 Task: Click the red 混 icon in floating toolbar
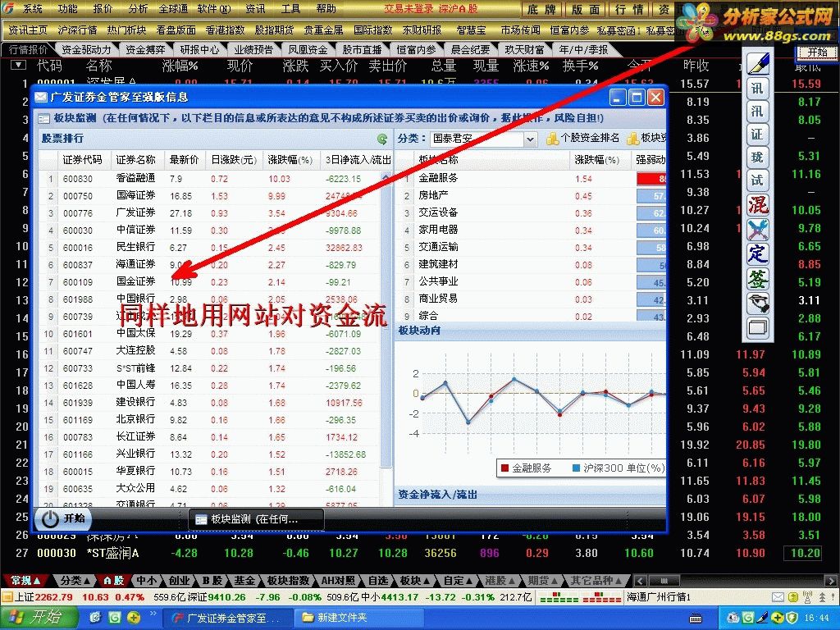[758, 204]
